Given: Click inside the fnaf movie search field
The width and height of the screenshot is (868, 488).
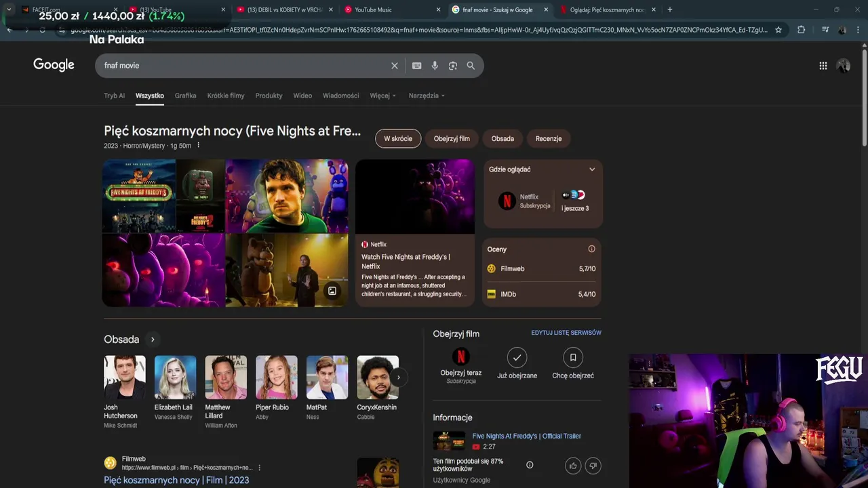Looking at the screenshot, I should tap(244, 66).
